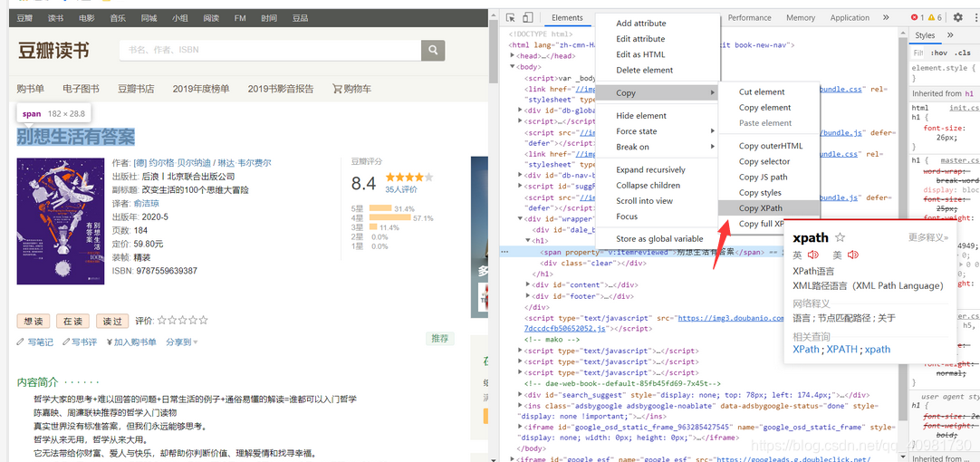Open the Break on submenu

(657, 147)
